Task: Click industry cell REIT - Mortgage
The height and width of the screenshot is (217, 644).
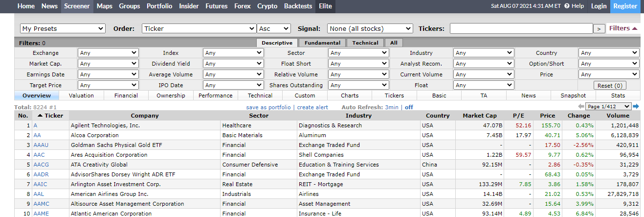Action: pos(321,184)
